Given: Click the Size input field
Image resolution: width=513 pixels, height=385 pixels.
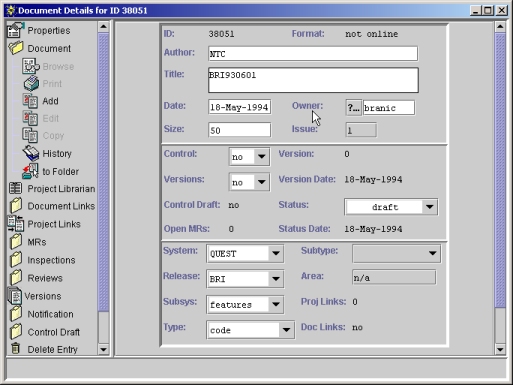Looking at the screenshot, I should point(239,130).
